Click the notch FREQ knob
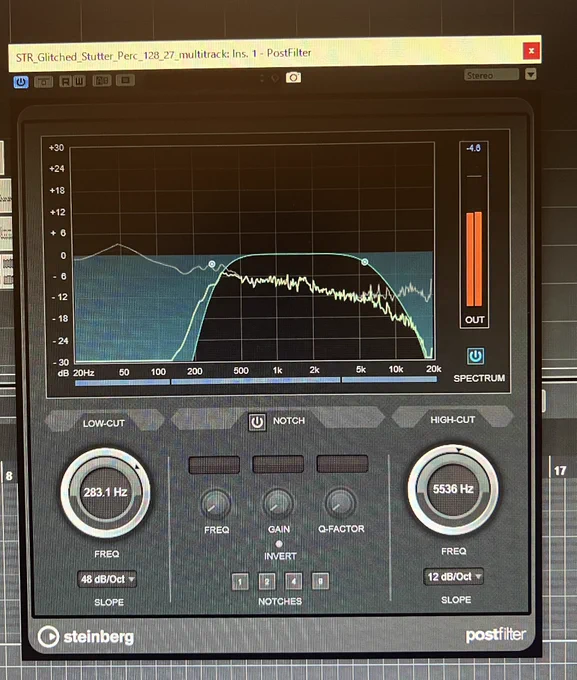577x680 pixels. click(216, 503)
